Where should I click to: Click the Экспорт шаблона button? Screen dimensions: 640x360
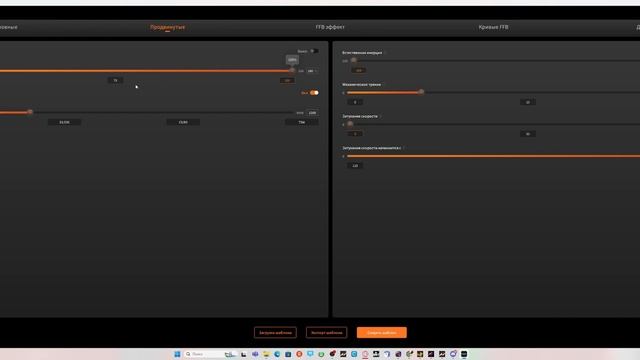pos(327,333)
